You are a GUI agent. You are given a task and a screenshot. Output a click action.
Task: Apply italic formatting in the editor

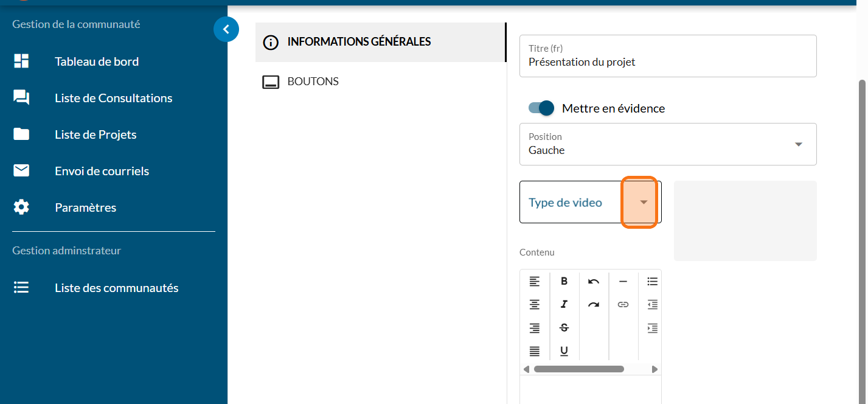[x=564, y=304]
